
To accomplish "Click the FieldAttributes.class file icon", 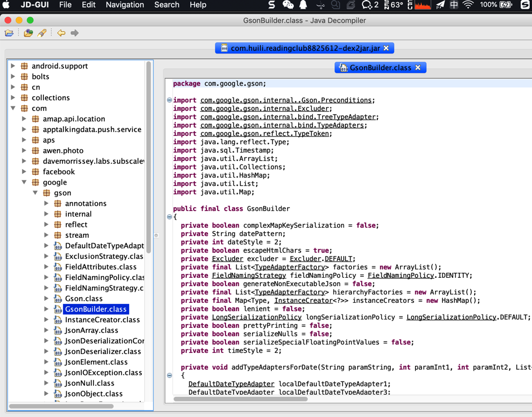I will tap(58, 267).
